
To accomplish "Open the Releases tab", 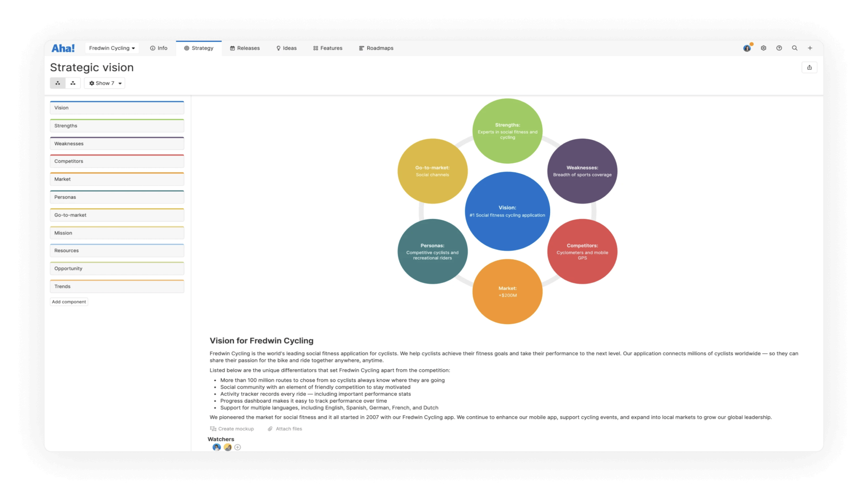I will click(x=245, y=48).
